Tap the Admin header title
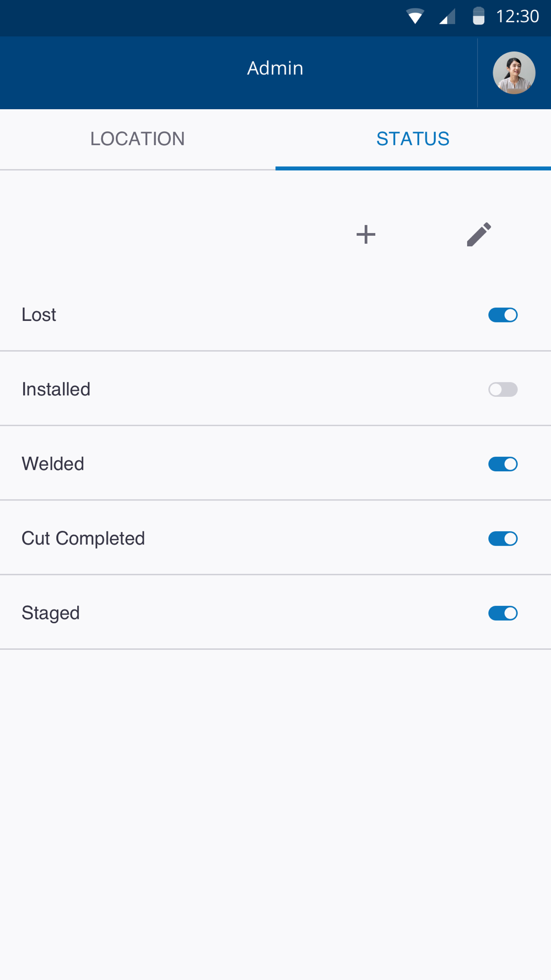Image resolution: width=551 pixels, height=980 pixels. click(x=275, y=68)
